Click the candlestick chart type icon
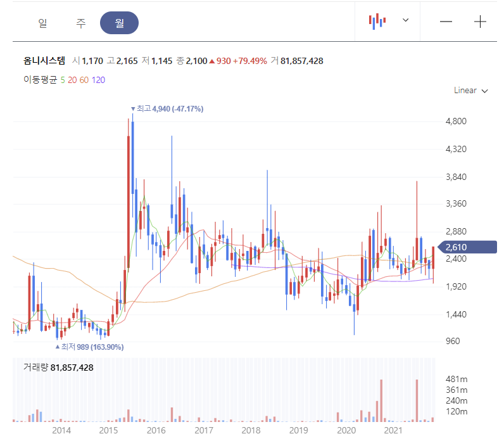 coord(377,21)
